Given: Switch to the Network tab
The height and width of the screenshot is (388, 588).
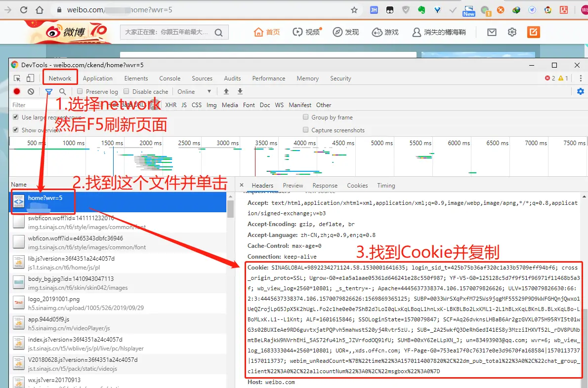Looking at the screenshot, I should click(x=60, y=78).
